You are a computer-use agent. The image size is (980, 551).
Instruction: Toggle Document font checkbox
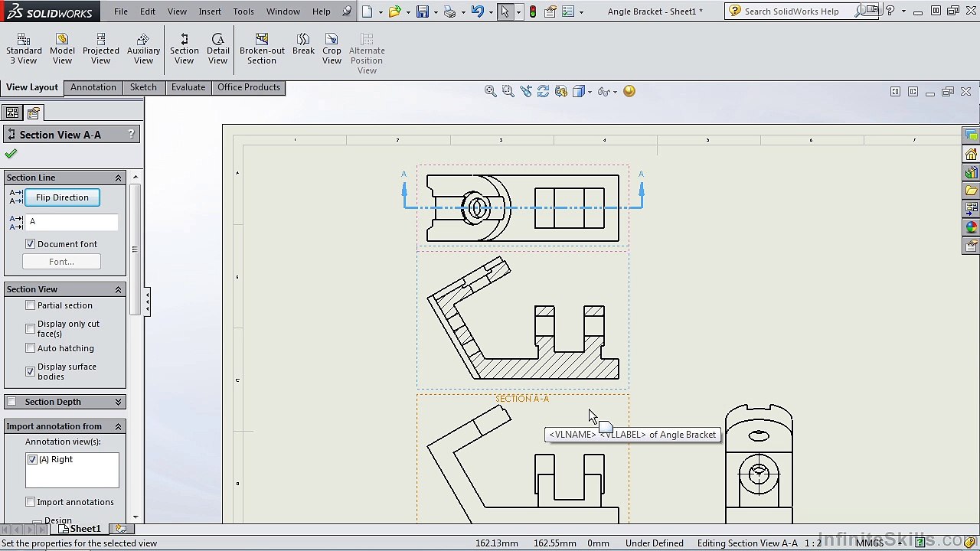[x=31, y=244]
